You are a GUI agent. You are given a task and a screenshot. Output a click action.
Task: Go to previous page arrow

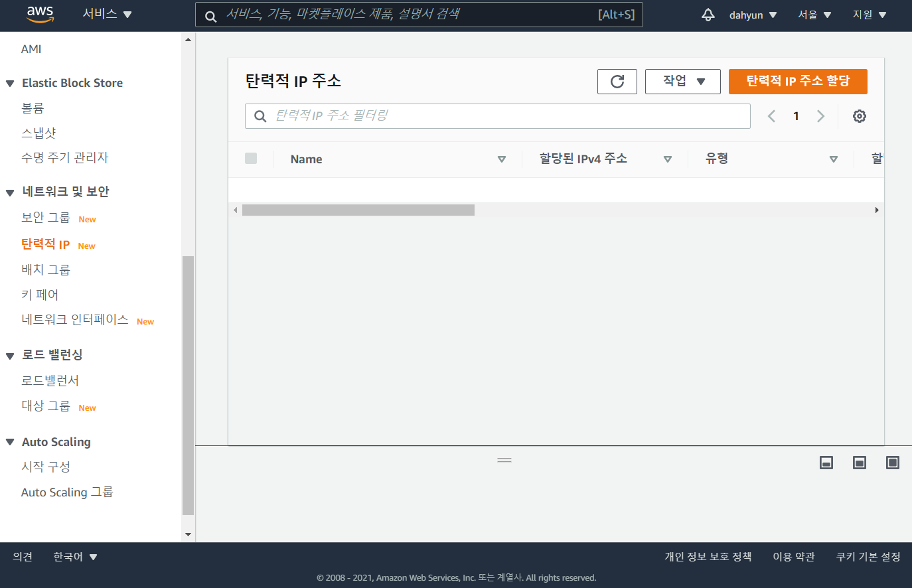[771, 116]
